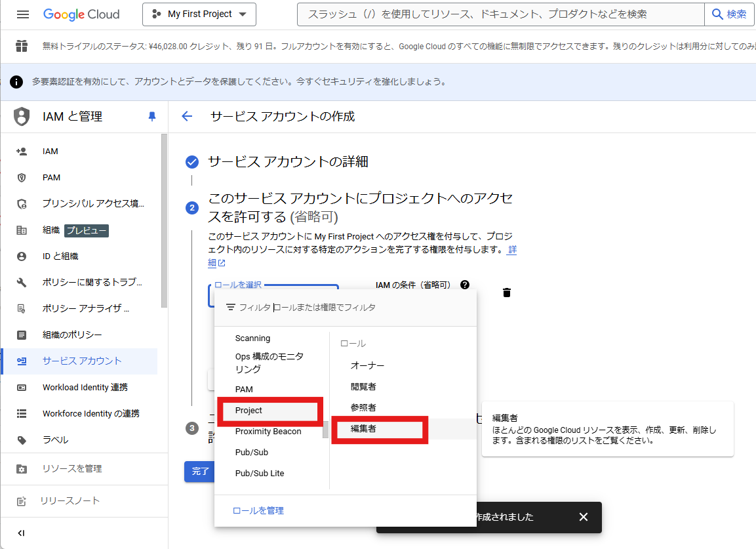Click the リソースを管理 gear folder icon

click(x=22, y=469)
